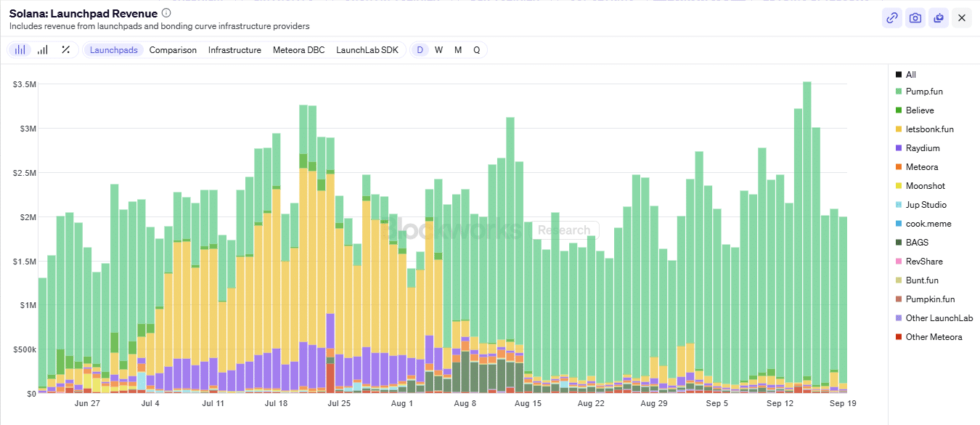Select the ascending bars chart type icon
980x425 pixels.
[43, 50]
